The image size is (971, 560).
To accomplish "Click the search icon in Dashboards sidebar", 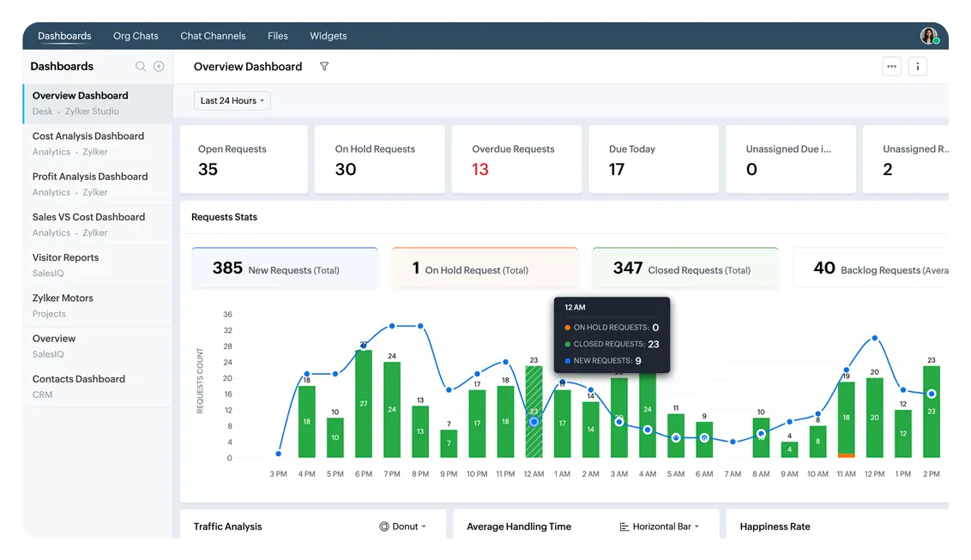I will click(x=141, y=67).
